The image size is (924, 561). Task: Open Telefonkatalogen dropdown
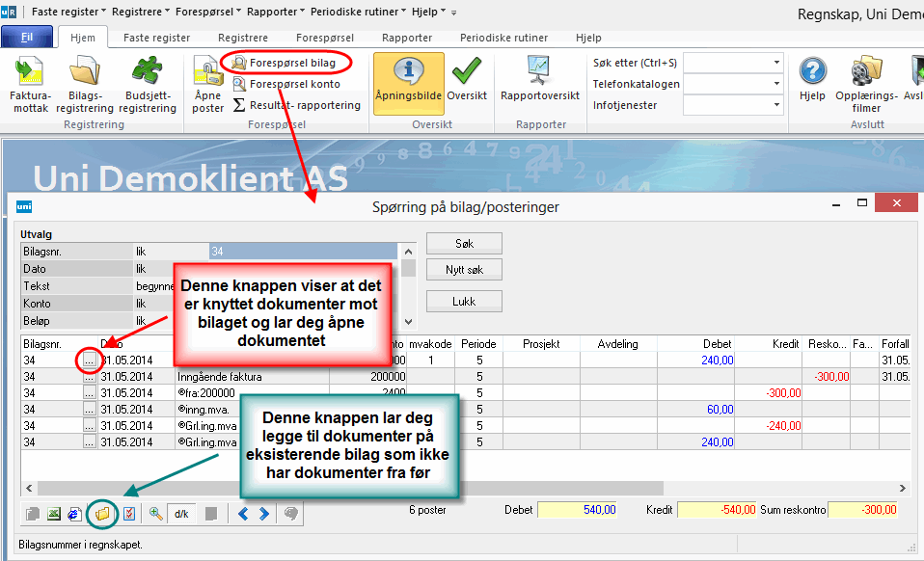pyautogui.click(x=776, y=84)
